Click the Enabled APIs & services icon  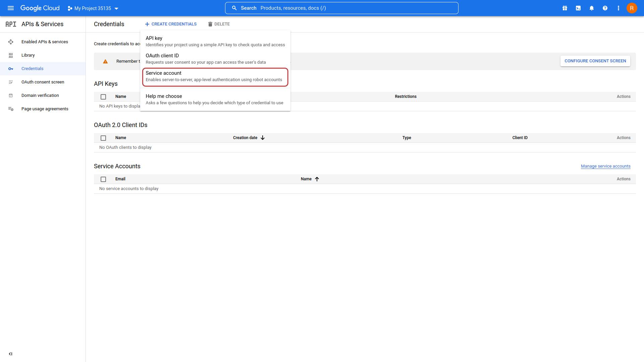coord(11,42)
